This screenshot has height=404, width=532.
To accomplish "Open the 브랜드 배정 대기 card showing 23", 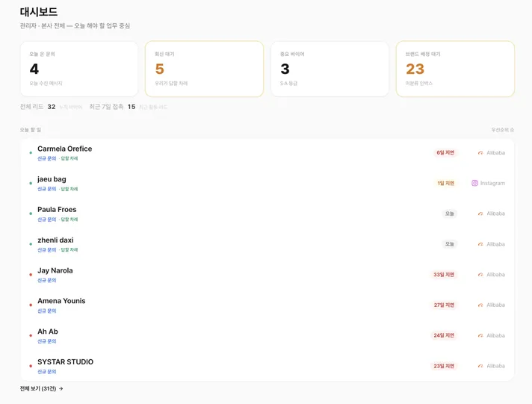I will [x=455, y=69].
